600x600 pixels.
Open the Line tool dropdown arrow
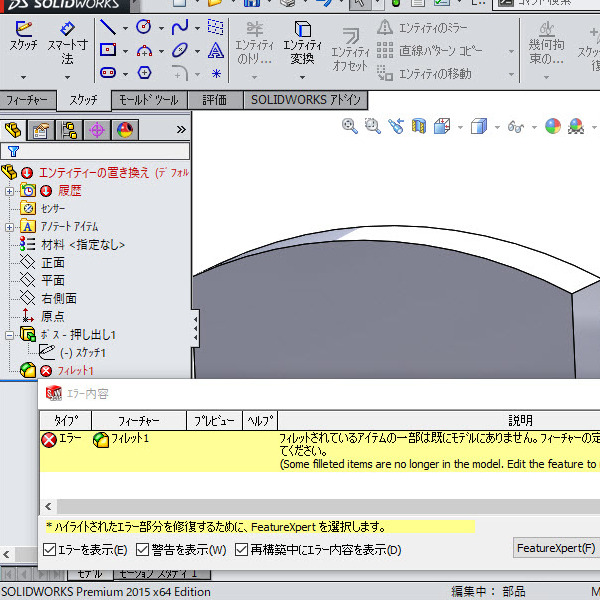125,28
